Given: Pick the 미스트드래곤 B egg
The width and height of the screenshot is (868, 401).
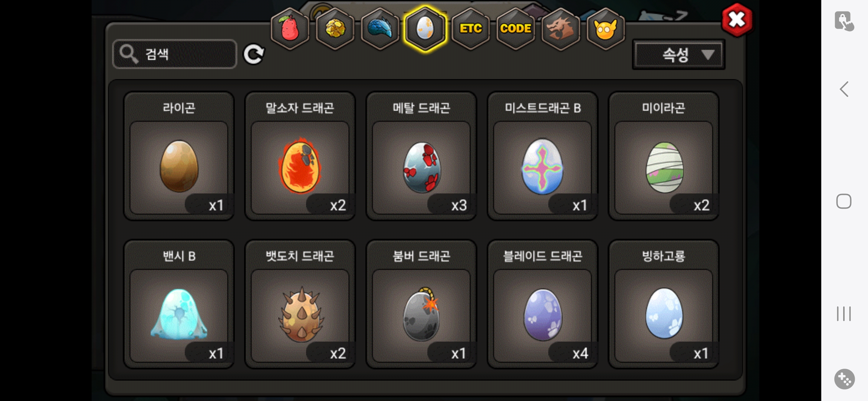Looking at the screenshot, I should point(542,156).
